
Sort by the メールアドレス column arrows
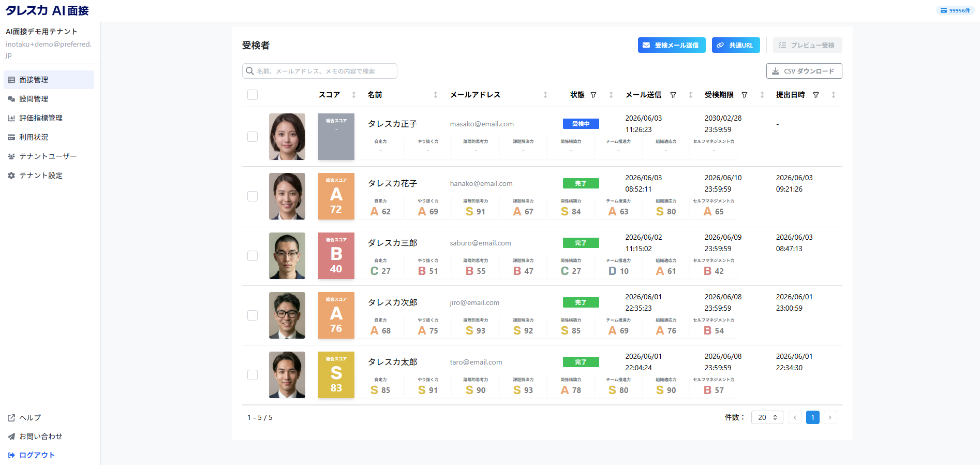coord(545,95)
